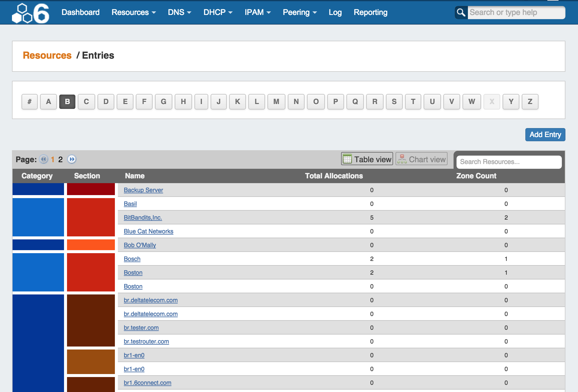Switch to Table view
The height and width of the screenshot is (392, 578).
point(367,159)
